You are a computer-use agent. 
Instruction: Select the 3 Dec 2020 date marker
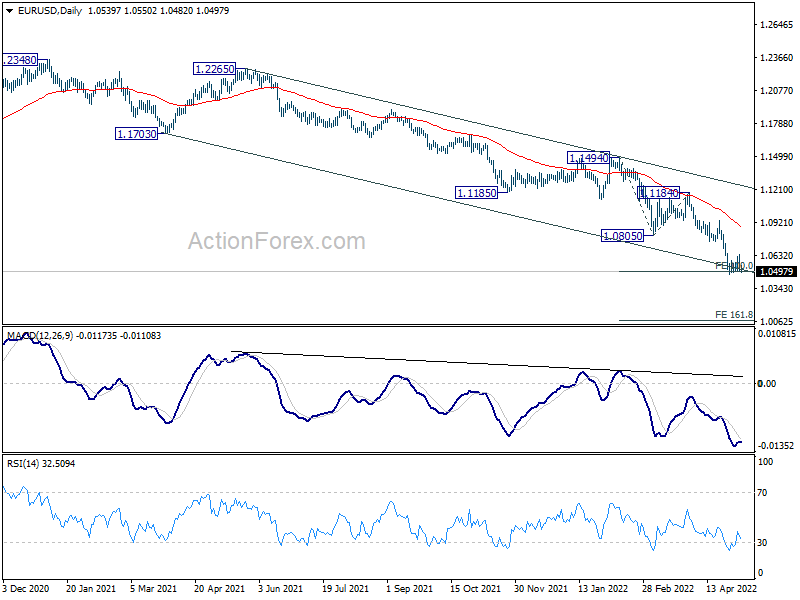click(x=26, y=589)
